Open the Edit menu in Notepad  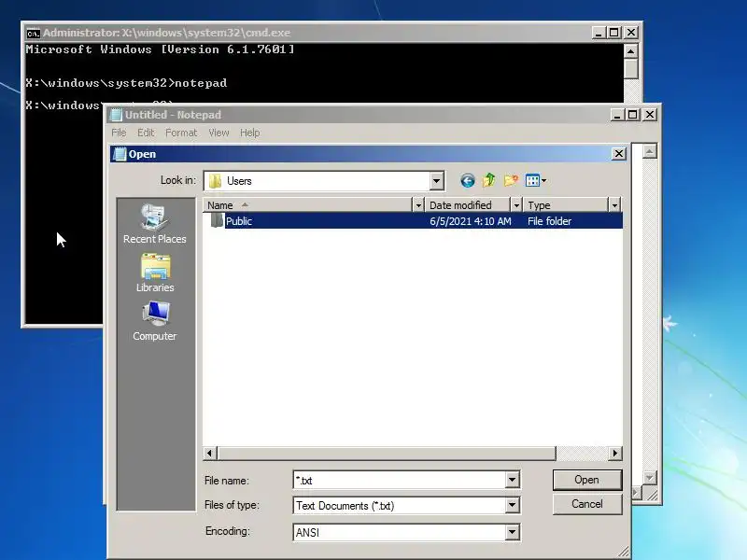coord(146,133)
